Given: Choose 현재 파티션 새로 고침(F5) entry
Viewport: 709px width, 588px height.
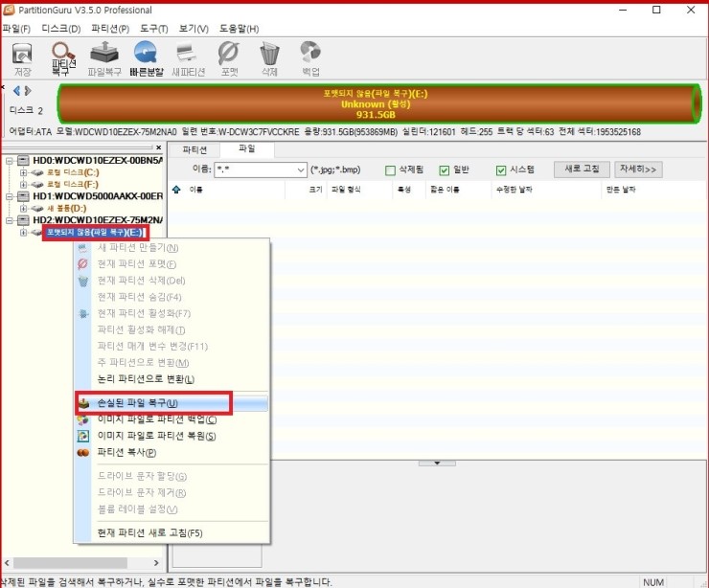Looking at the screenshot, I should (172, 532).
